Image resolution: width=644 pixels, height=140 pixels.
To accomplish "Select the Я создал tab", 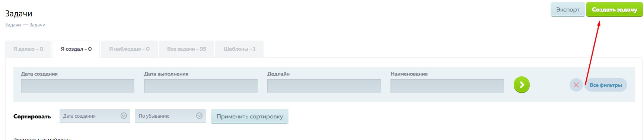I will 76,49.
